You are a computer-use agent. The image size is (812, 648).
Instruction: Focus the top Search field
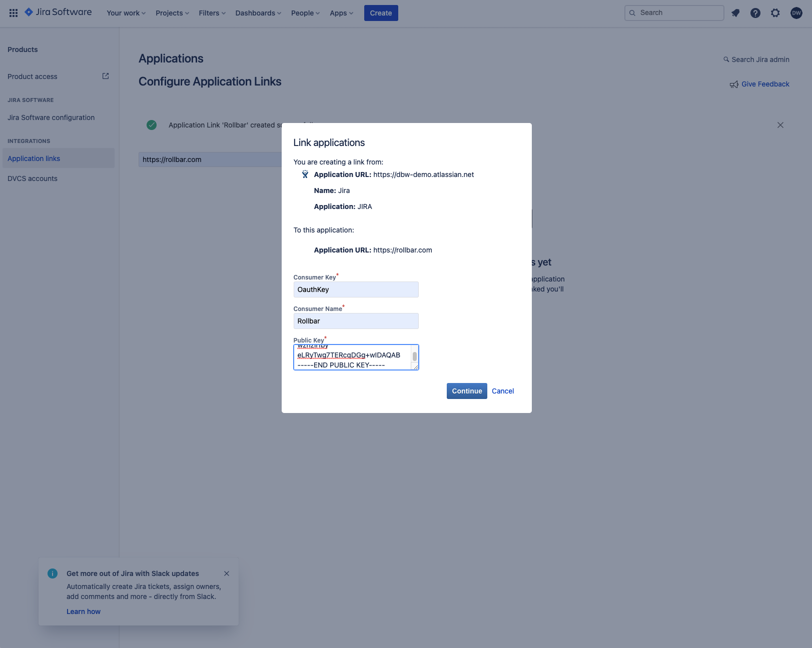[674, 13]
